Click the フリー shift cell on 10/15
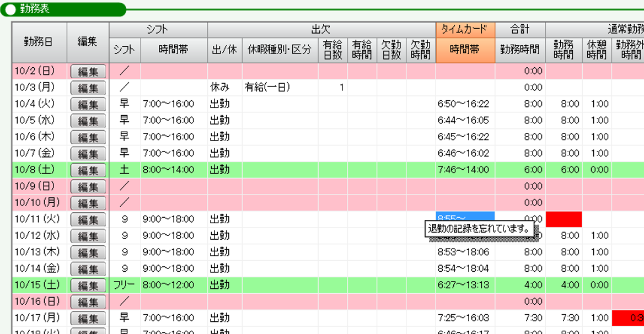Screen dimensions: 644x334 pyautogui.click(x=125, y=285)
